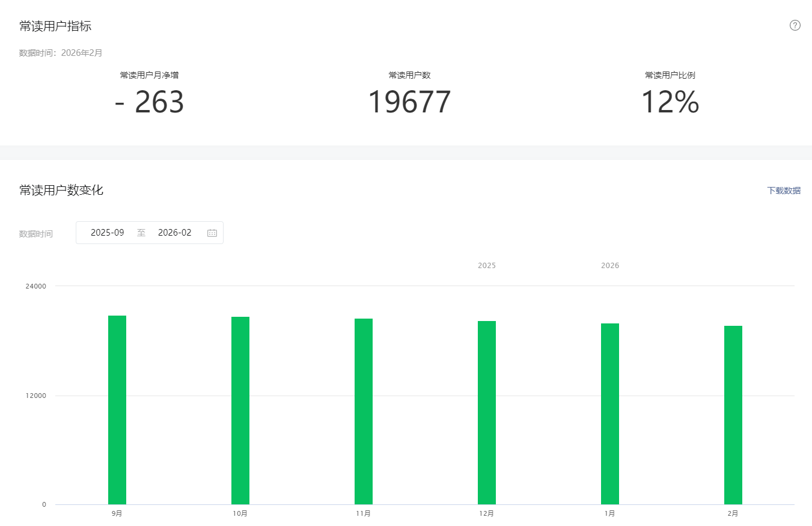This screenshot has width=812, height=526.
Task: Click the 12月 x-axis label
Action: [487, 514]
